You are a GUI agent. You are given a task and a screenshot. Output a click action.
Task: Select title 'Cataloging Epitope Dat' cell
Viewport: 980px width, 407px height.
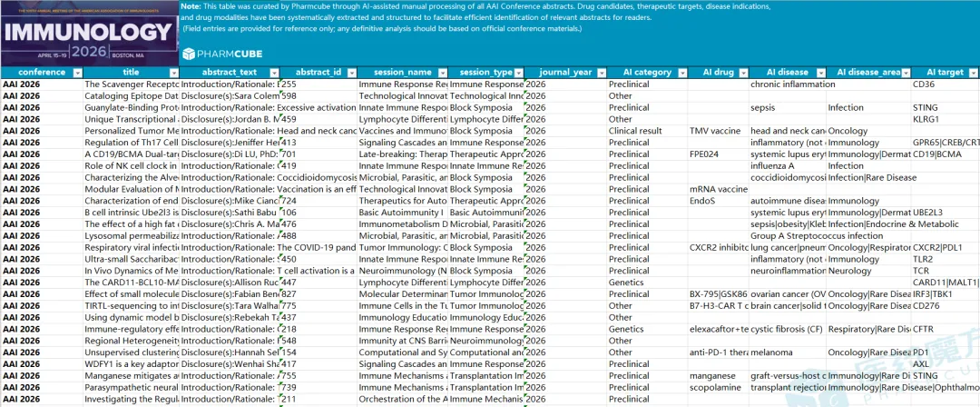(132, 95)
